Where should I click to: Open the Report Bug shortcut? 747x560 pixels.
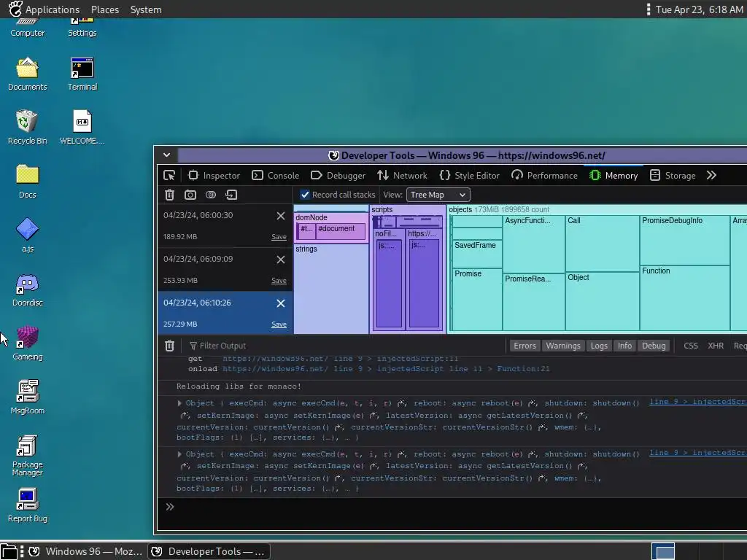[x=27, y=505]
